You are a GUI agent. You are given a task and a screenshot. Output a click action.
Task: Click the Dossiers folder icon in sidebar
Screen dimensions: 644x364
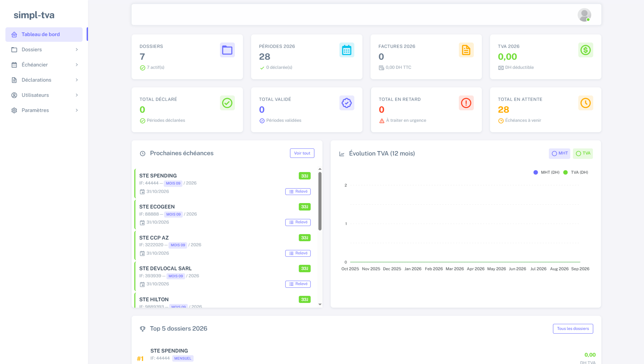(x=14, y=50)
